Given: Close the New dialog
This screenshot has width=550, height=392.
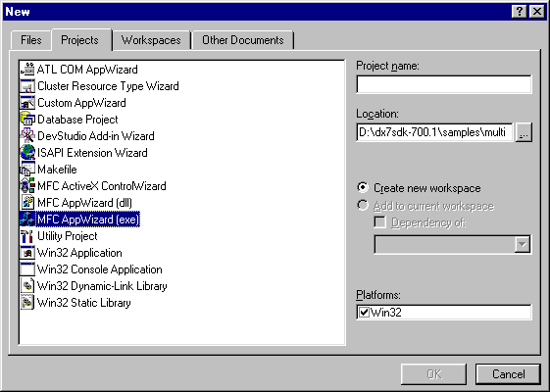Looking at the screenshot, I should (x=537, y=12).
